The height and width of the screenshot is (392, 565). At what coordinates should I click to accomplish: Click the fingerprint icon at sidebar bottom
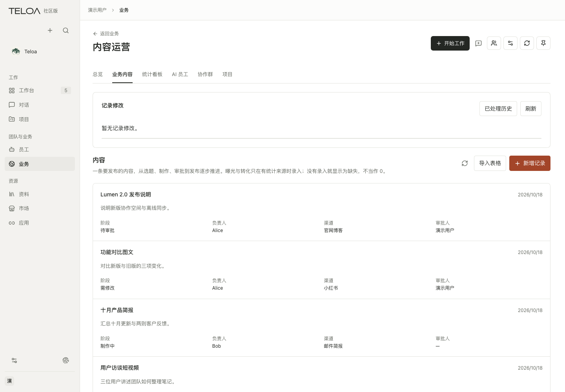point(66,361)
